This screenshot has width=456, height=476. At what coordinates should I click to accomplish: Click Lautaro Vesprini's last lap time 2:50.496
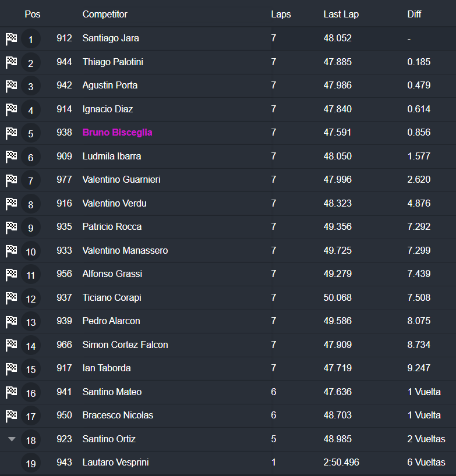click(x=341, y=462)
